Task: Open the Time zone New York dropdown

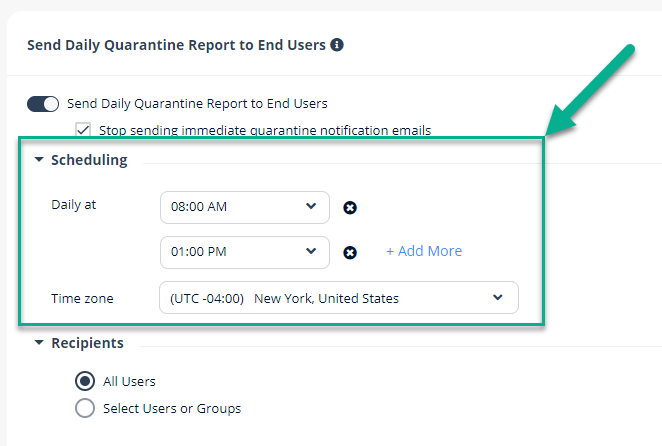Action: 339,298
